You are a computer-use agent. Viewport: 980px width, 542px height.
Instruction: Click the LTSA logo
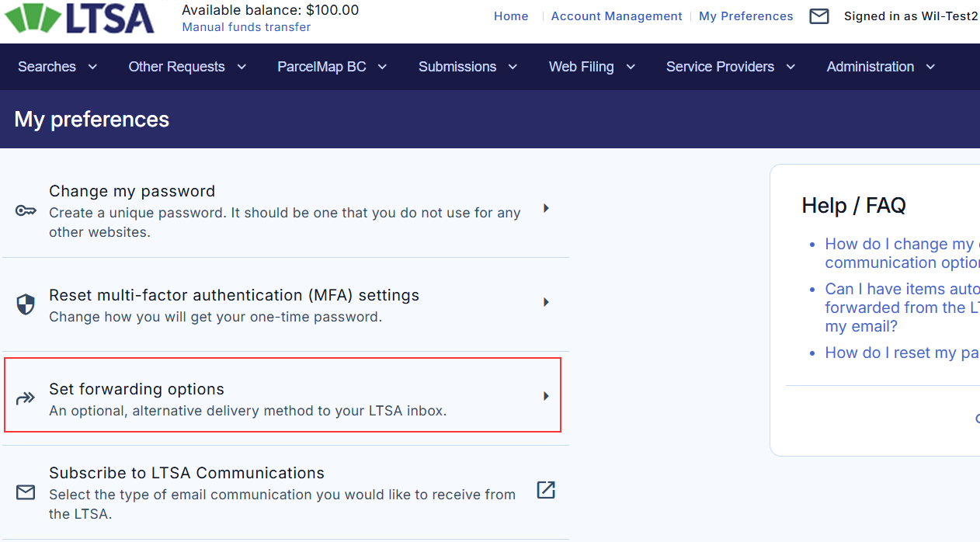[x=79, y=19]
